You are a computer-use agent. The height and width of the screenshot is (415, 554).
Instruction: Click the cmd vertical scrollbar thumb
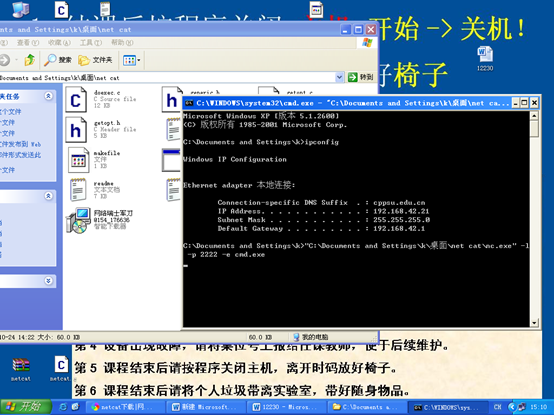pos(534,128)
